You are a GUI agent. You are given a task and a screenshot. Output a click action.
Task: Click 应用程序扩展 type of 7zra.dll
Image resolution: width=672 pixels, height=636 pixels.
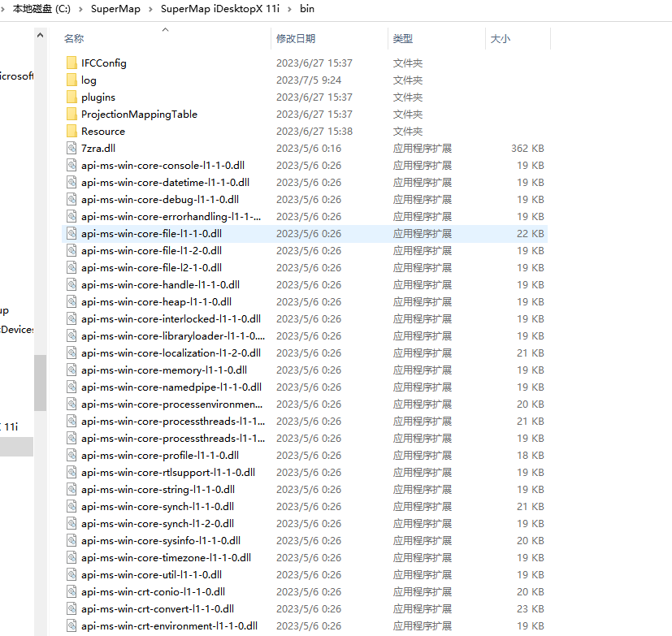pyautogui.click(x=423, y=148)
